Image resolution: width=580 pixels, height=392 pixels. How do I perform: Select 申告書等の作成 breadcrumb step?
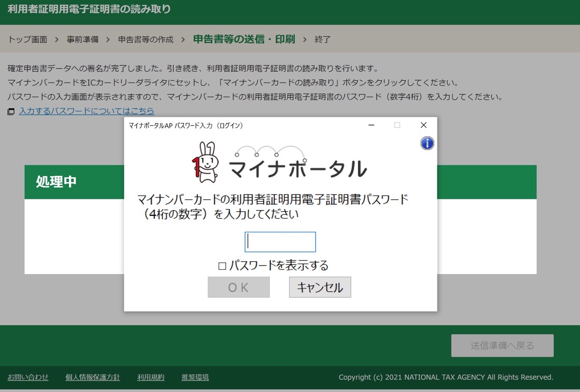tap(145, 40)
